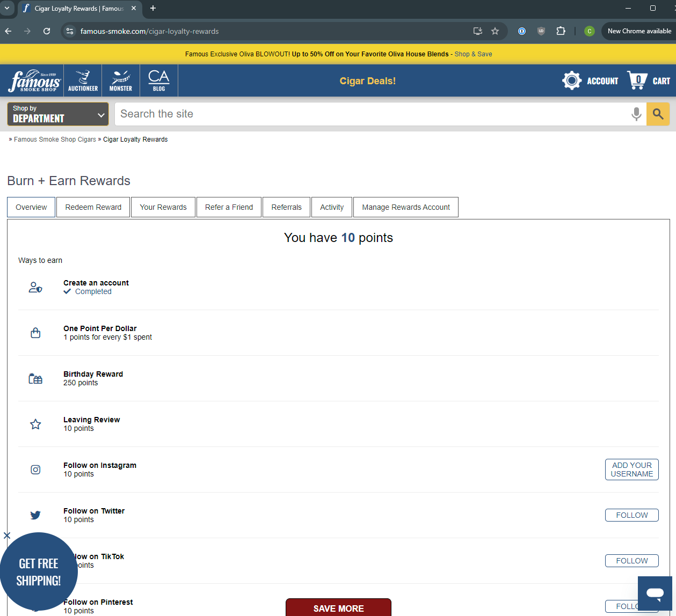
Task: Open the CA Blog icon
Action: pyautogui.click(x=159, y=81)
